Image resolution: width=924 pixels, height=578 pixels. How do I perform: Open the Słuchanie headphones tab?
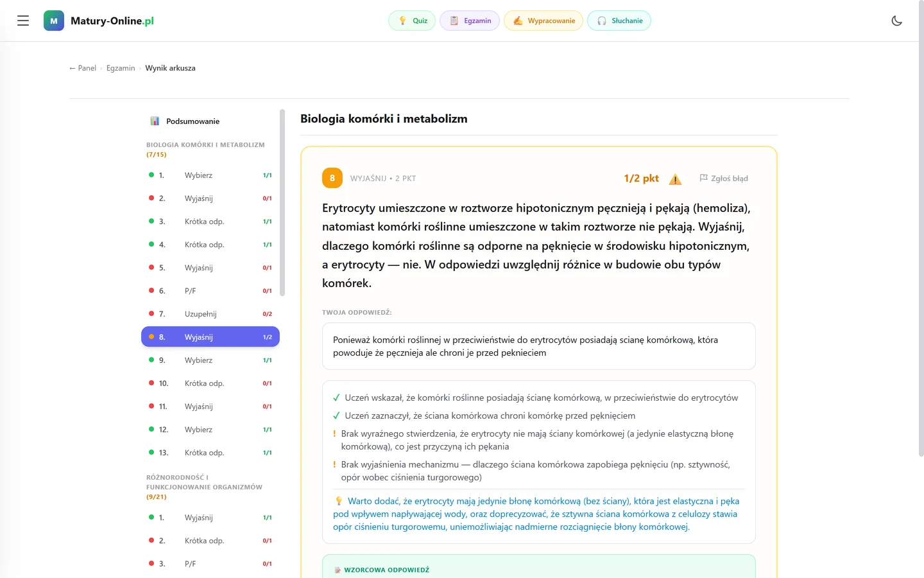tap(619, 21)
